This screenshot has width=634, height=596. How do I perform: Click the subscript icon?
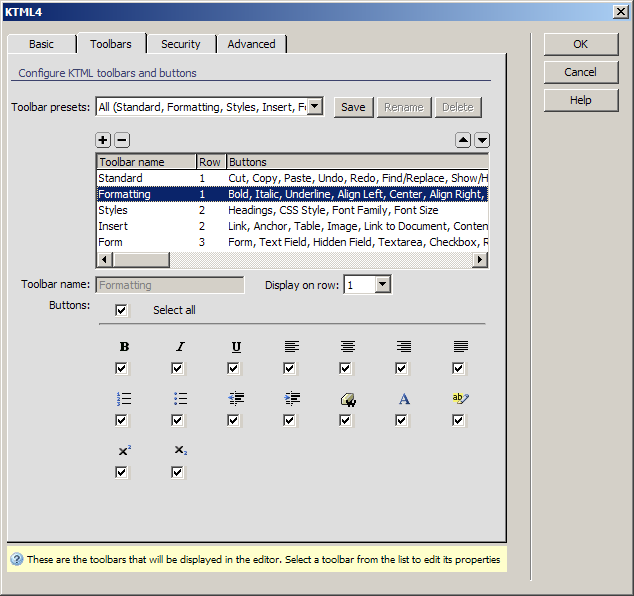click(x=180, y=450)
